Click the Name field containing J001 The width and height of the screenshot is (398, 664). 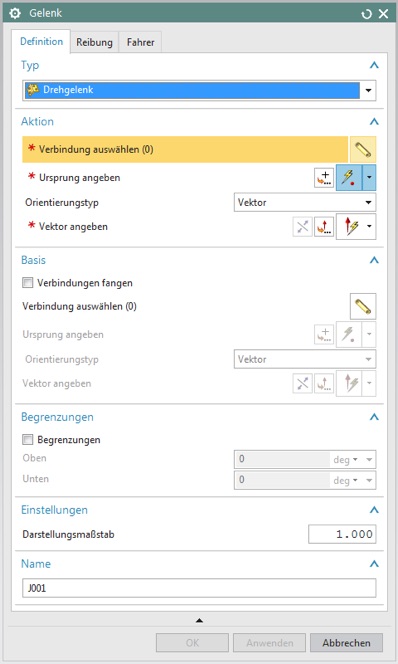click(199, 588)
